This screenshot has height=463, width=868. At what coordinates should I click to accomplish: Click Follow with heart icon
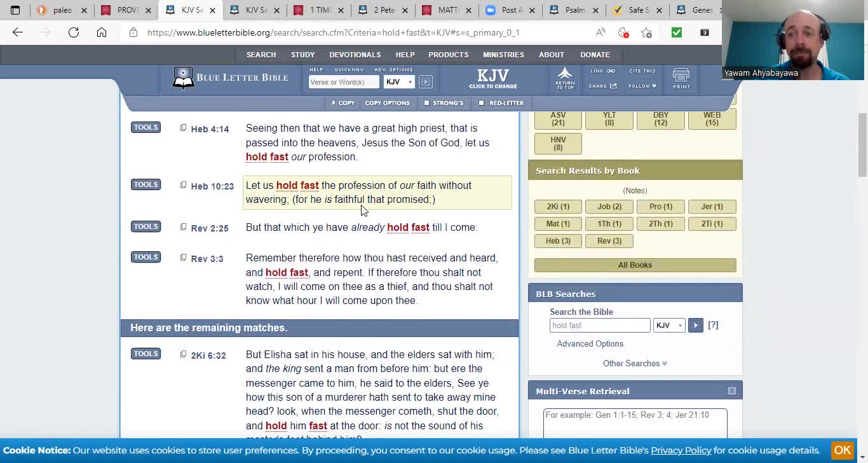tap(642, 86)
